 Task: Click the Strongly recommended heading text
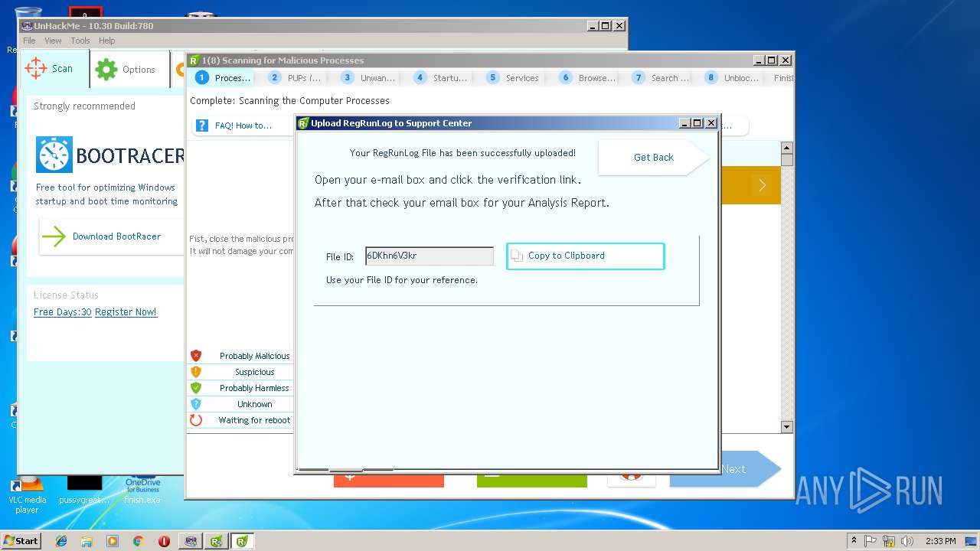click(x=84, y=106)
